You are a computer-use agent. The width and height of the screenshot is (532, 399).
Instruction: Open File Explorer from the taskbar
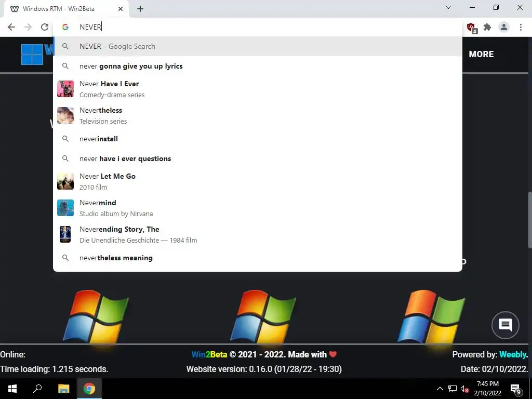click(64, 389)
